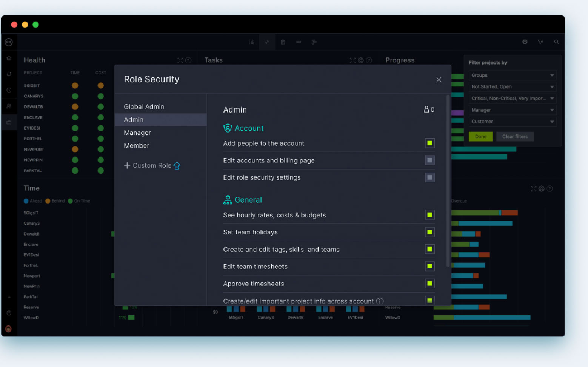Open the time tracking clock icon
The height and width of the screenshot is (367, 588).
9,90
